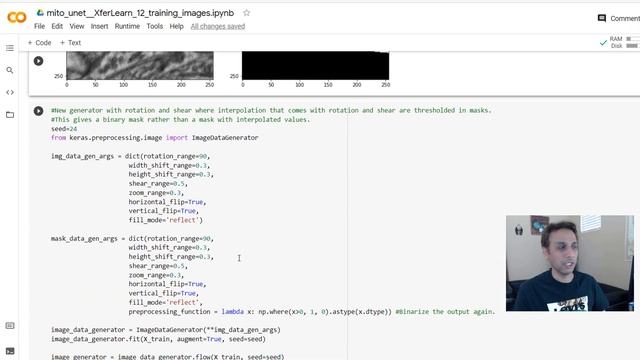Open the Tools menu
This screenshot has width=640, height=360.
pyautogui.click(x=155, y=26)
